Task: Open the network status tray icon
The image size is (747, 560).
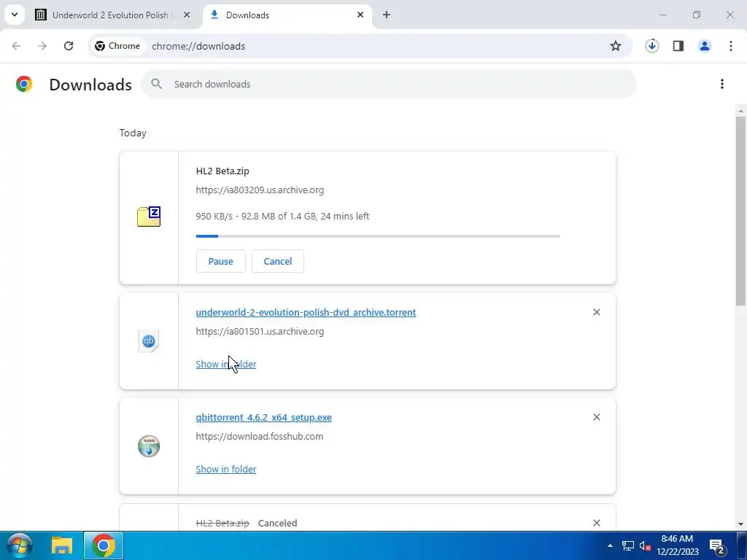Action: click(628, 545)
